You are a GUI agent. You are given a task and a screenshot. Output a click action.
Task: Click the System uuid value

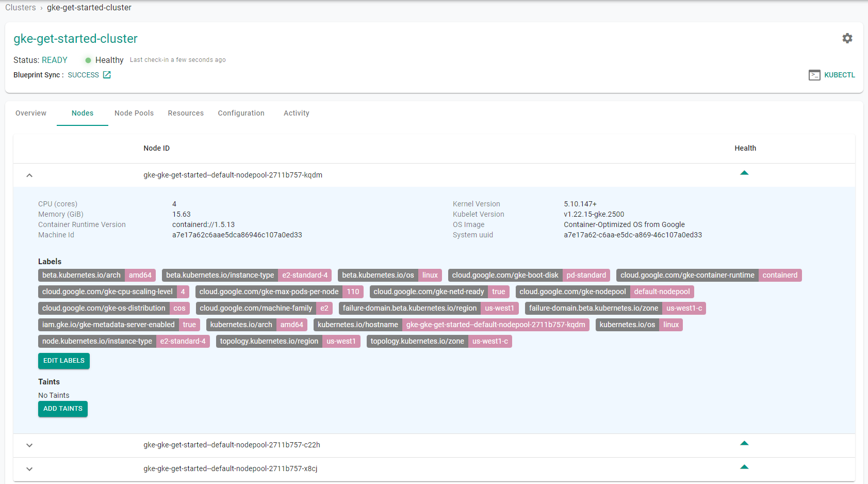(x=633, y=235)
